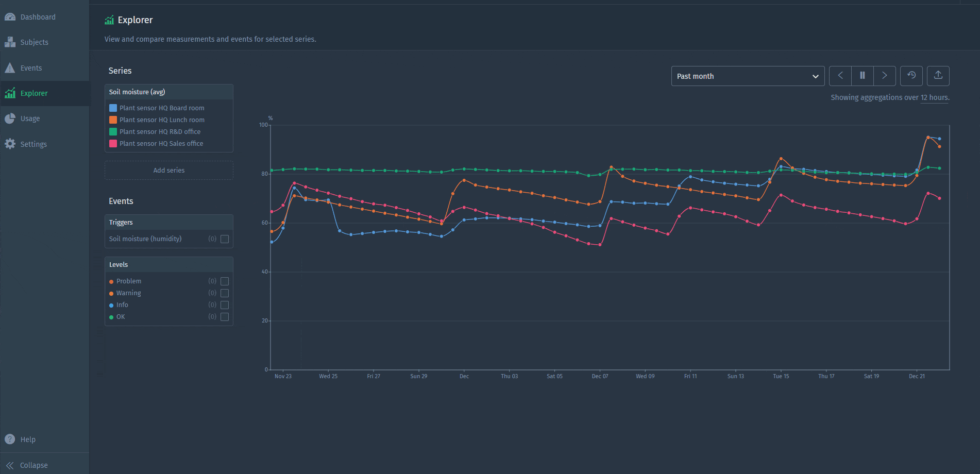The width and height of the screenshot is (980, 474).
Task: Click the Explorer chart icon in the sidebar
Action: click(10, 93)
